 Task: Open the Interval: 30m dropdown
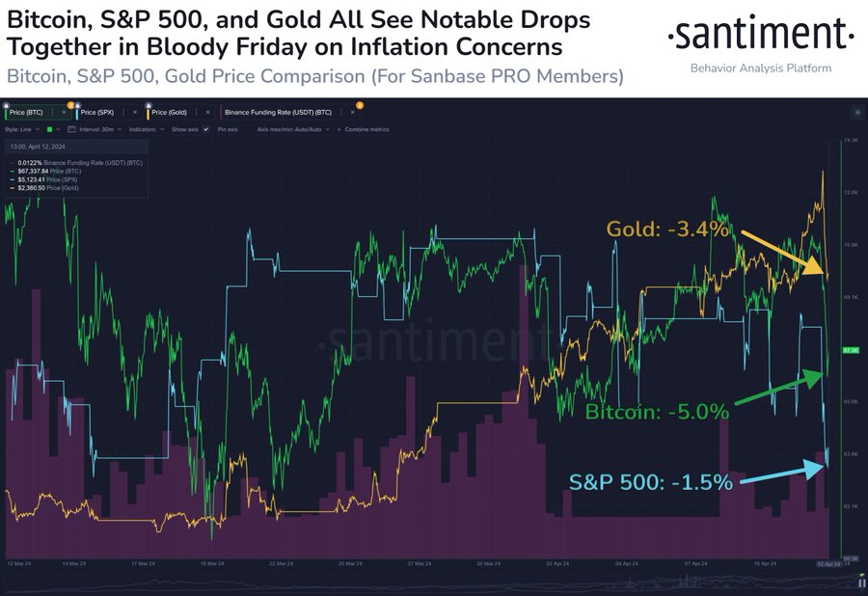(100, 129)
